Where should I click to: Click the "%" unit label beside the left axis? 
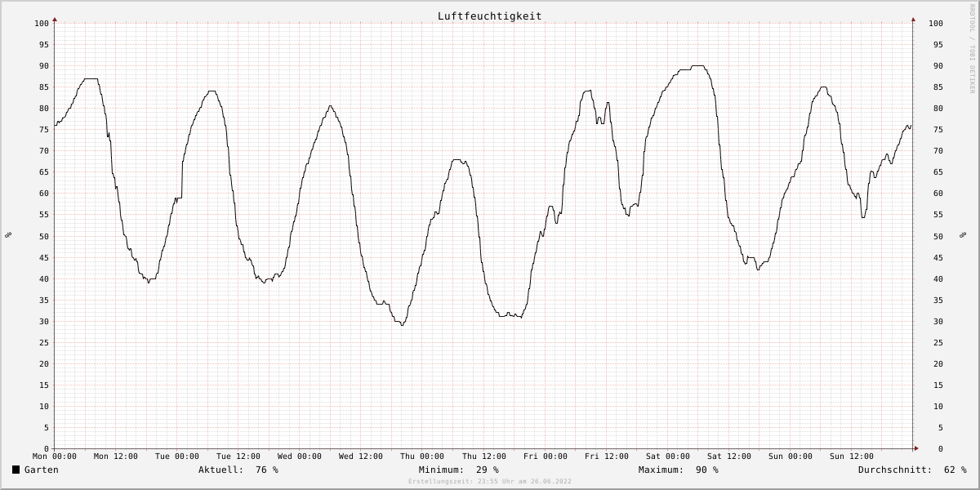point(8,235)
